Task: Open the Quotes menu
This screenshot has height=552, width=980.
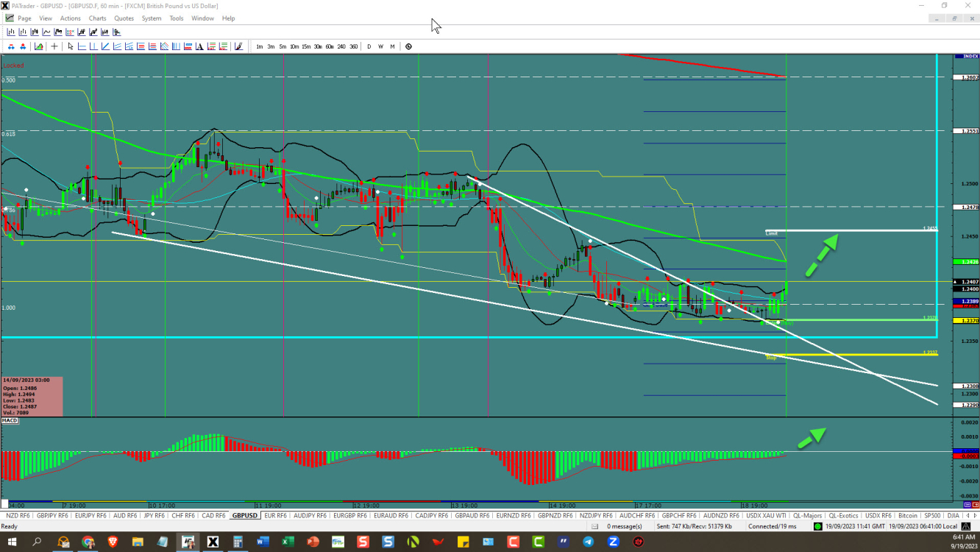Action: point(124,18)
